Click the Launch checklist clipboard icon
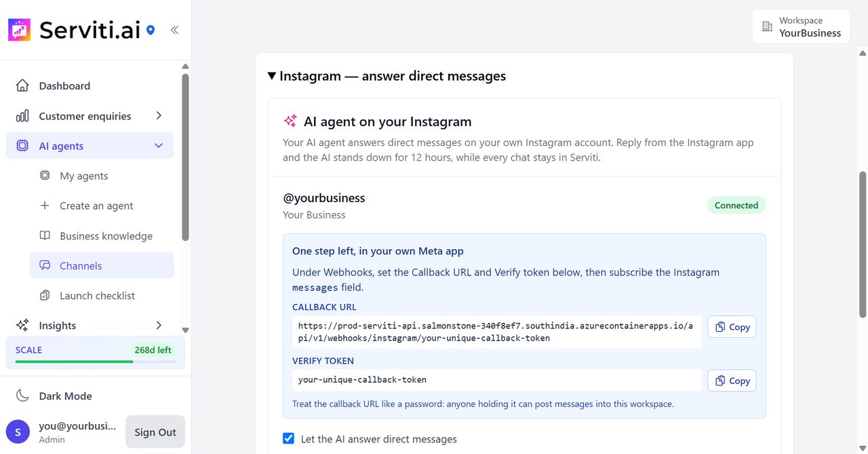The image size is (868, 454). tap(45, 295)
